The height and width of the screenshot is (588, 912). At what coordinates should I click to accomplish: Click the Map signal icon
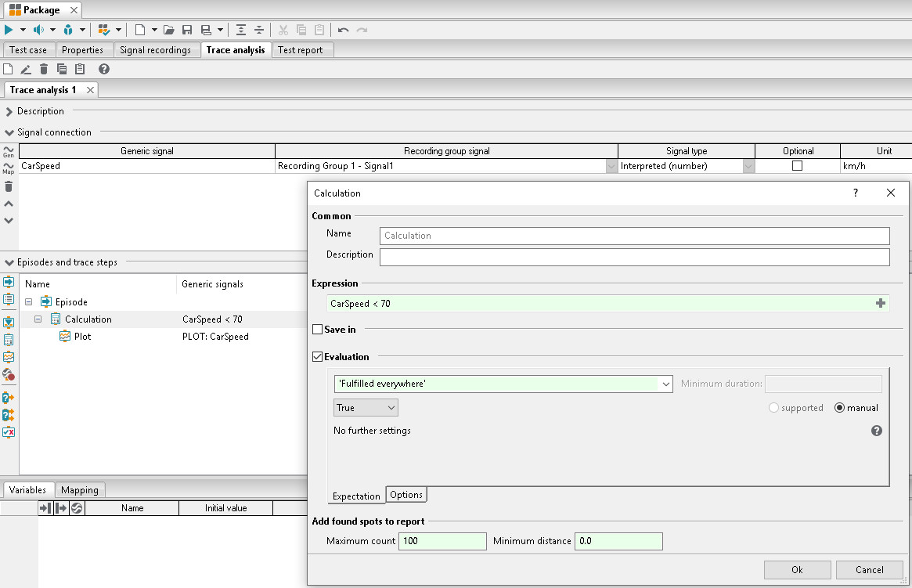click(8, 168)
